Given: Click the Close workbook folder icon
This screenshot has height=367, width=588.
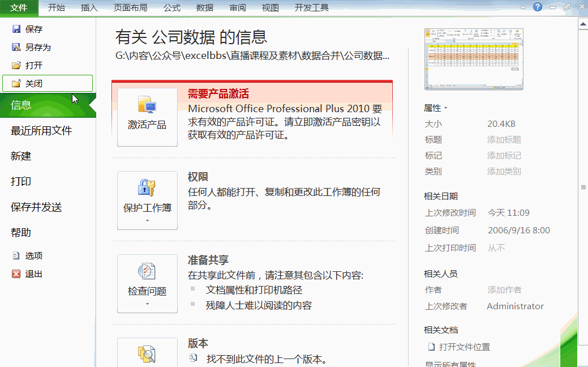Looking at the screenshot, I should pos(16,83).
